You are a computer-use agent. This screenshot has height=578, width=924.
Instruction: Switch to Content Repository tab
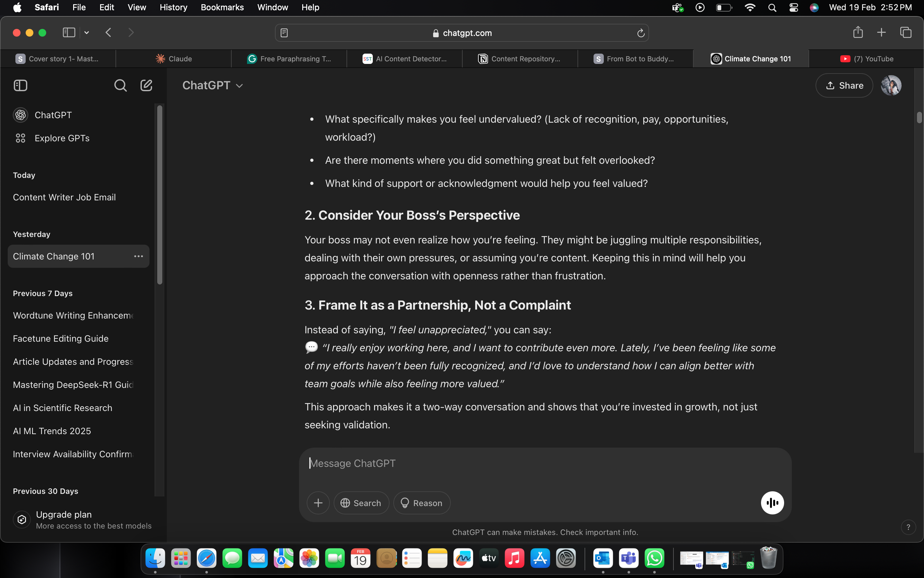520,59
